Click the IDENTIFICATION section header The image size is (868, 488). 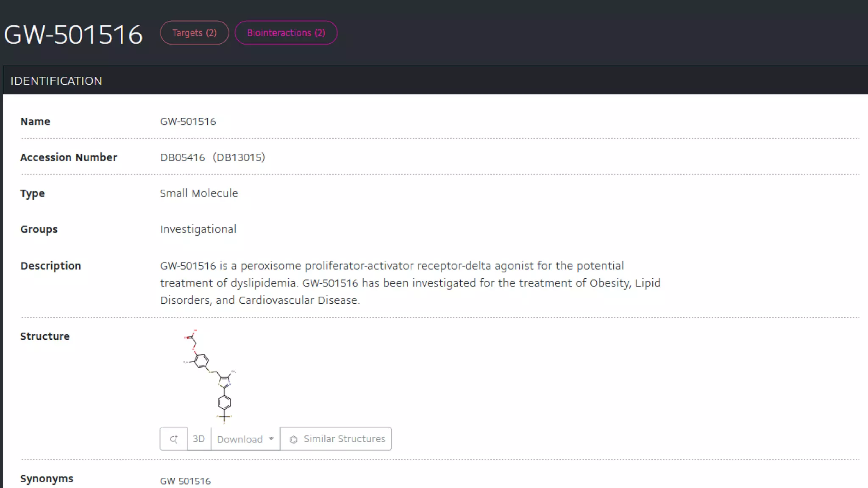[56, 81]
